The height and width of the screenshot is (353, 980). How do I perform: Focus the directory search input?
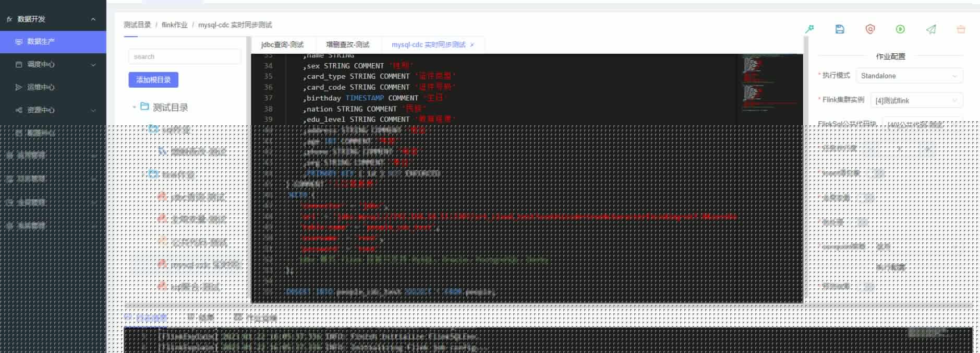point(185,56)
